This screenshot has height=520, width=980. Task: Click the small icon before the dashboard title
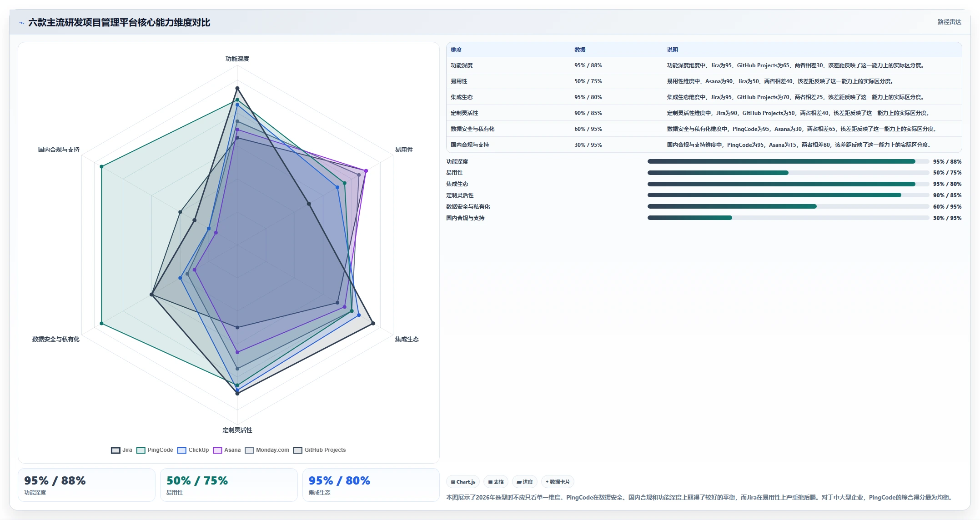point(21,23)
